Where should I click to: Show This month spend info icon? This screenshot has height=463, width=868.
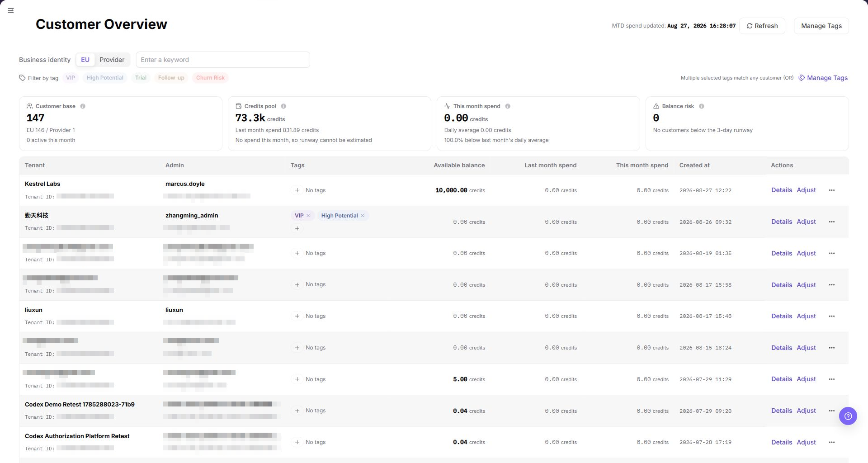(x=508, y=106)
